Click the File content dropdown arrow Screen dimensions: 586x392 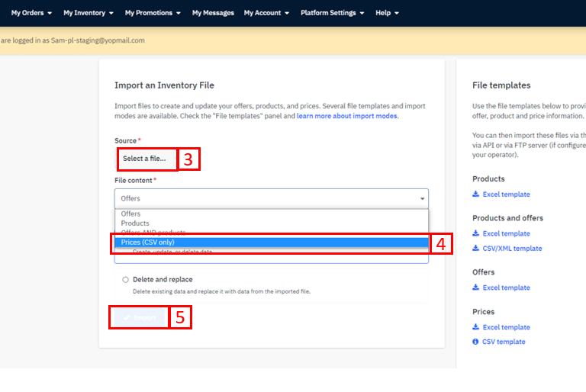422,199
